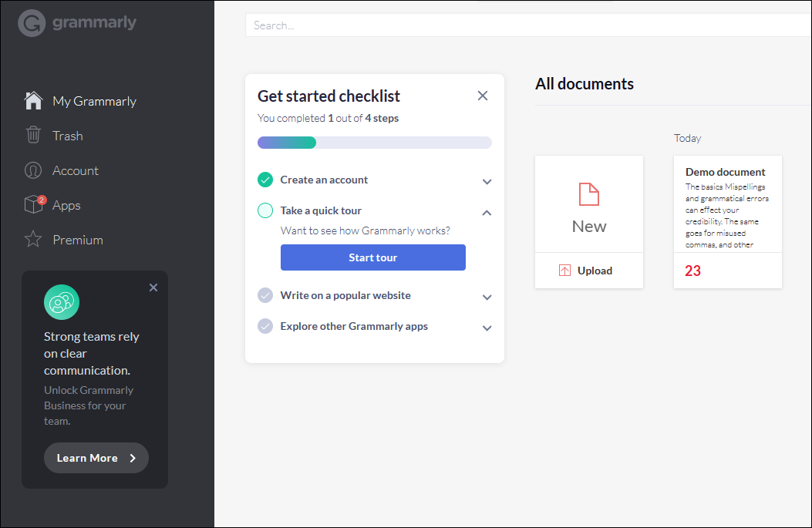Go to Account in the sidebar
The image size is (812, 528).
click(76, 171)
